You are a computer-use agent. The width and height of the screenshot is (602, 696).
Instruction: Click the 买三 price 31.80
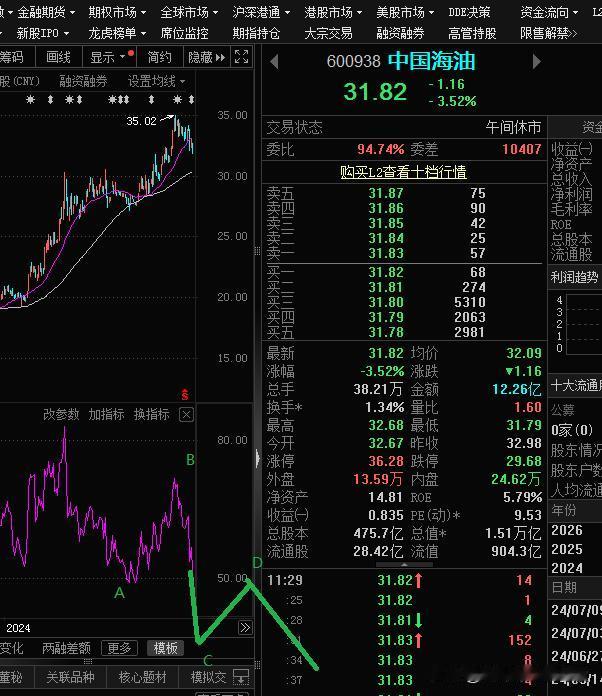tap(386, 303)
